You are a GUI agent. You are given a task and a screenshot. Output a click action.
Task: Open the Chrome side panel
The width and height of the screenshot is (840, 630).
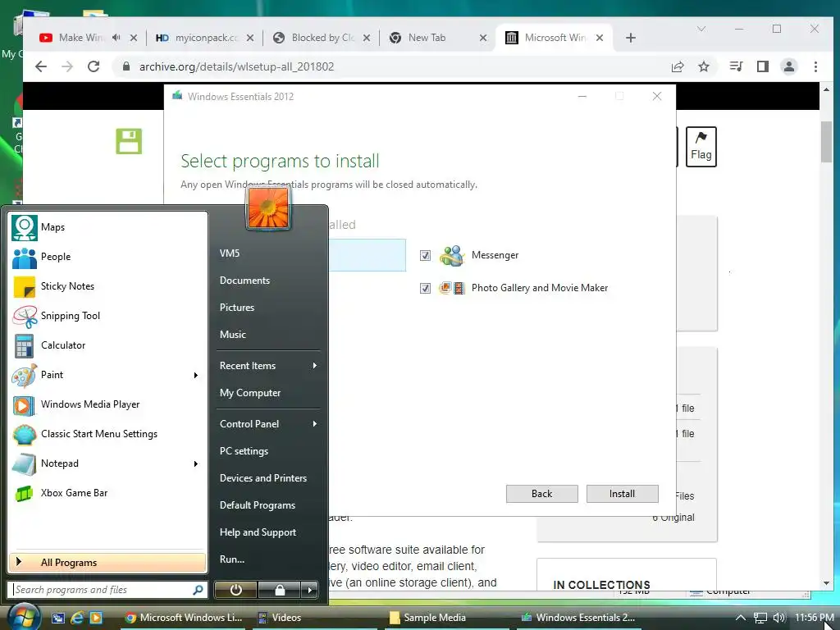point(762,66)
